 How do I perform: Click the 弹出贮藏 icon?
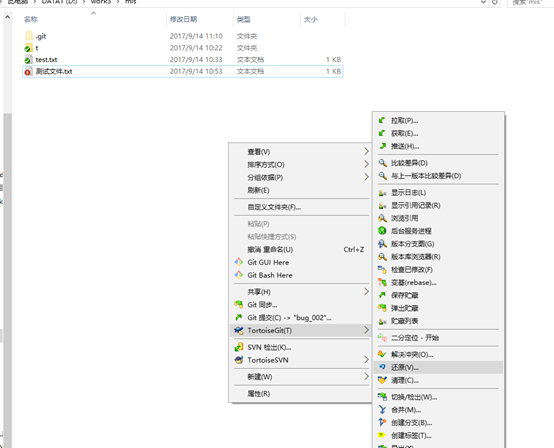point(382,308)
